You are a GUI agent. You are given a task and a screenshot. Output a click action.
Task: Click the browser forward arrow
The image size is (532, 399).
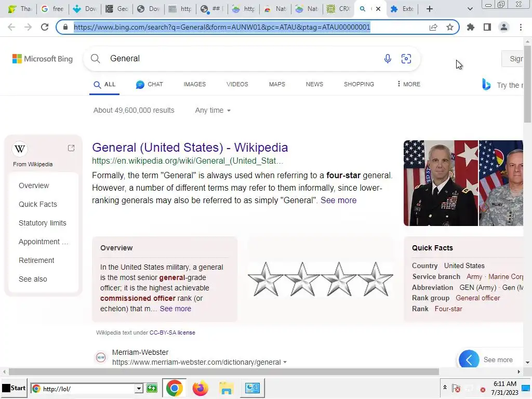click(x=28, y=27)
